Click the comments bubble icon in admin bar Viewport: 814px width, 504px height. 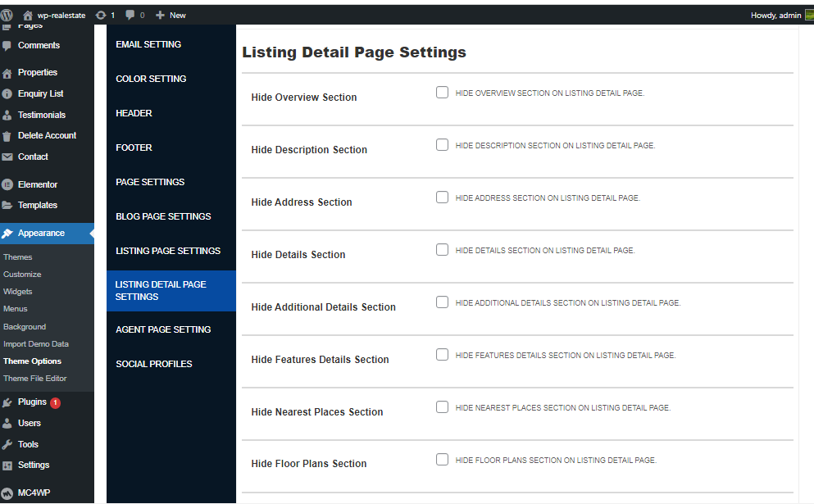(130, 15)
